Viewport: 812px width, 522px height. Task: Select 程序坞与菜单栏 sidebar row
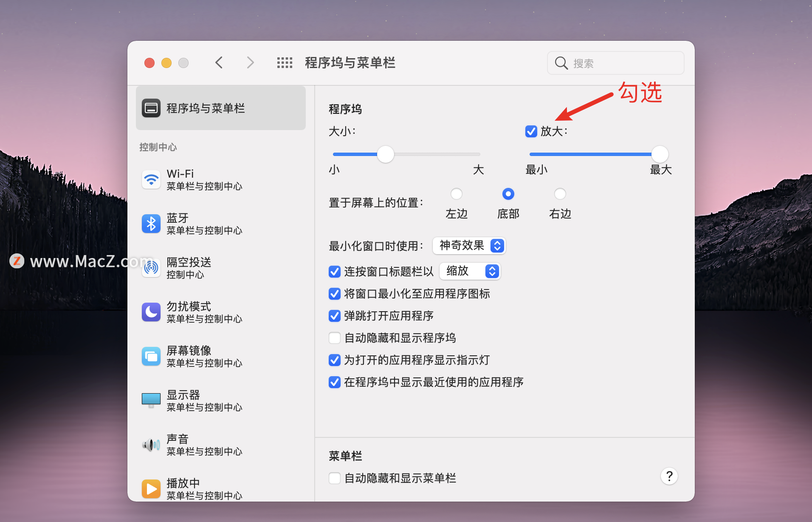[x=221, y=108]
